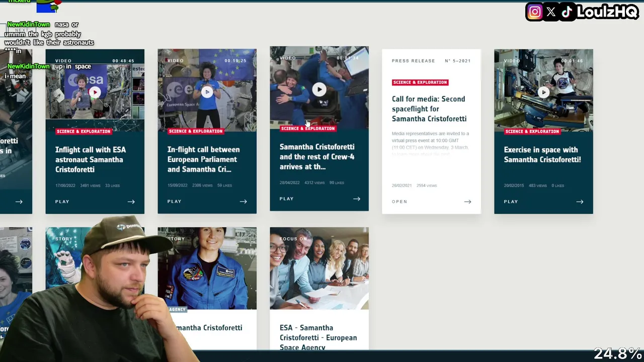This screenshot has height=362, width=644.
Task: Open 'ESA - Samantha Cristoforetti - European Space Agency' title
Action: (318, 337)
